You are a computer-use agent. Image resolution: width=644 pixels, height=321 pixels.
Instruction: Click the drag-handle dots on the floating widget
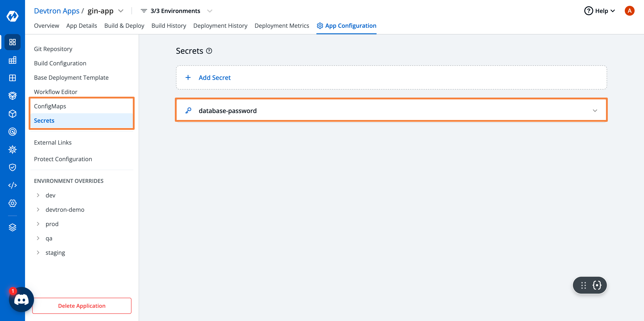(x=584, y=285)
